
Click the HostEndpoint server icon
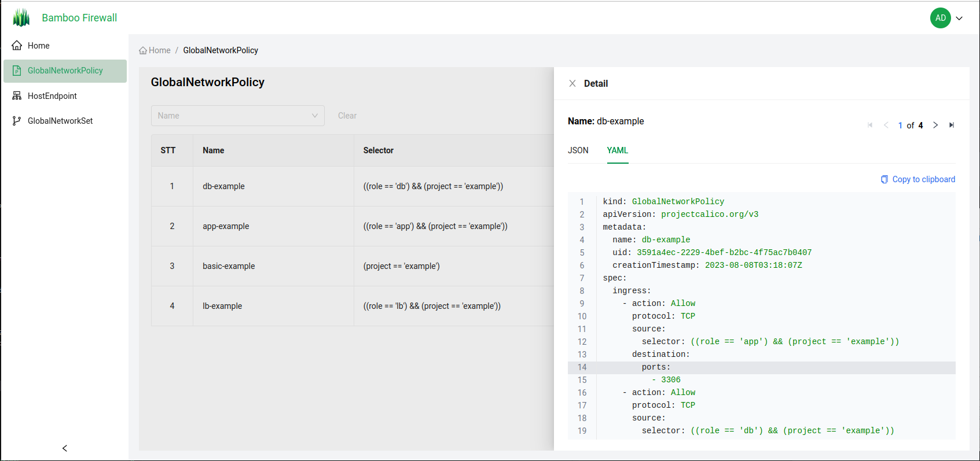[17, 96]
